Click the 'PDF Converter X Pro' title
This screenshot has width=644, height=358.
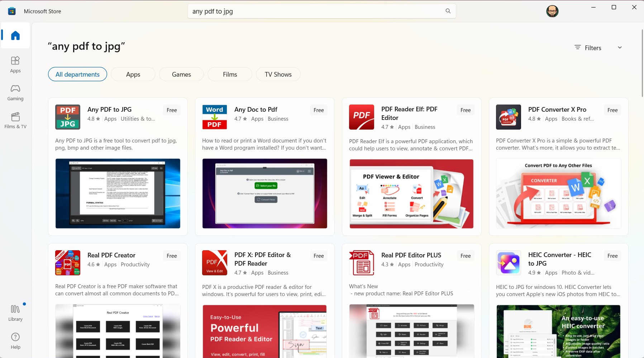(x=557, y=110)
